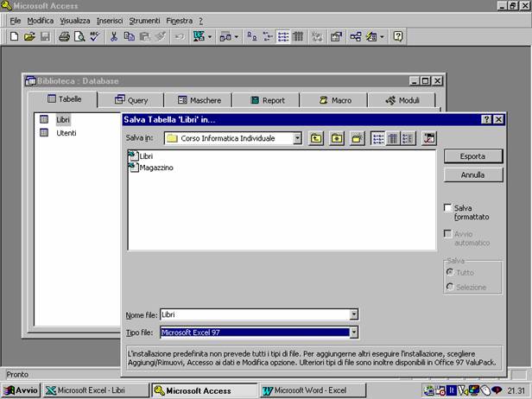Open the Finestra menu
The image size is (532, 399).
(179, 21)
